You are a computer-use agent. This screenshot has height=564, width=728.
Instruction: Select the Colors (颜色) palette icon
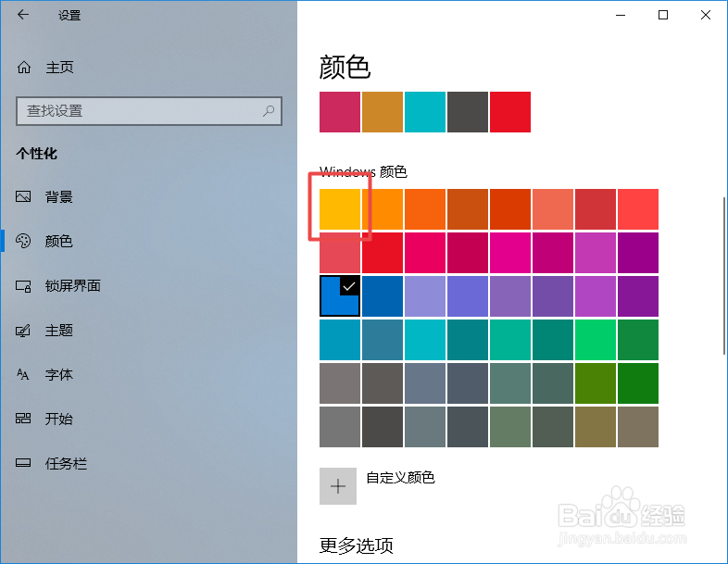tap(24, 242)
